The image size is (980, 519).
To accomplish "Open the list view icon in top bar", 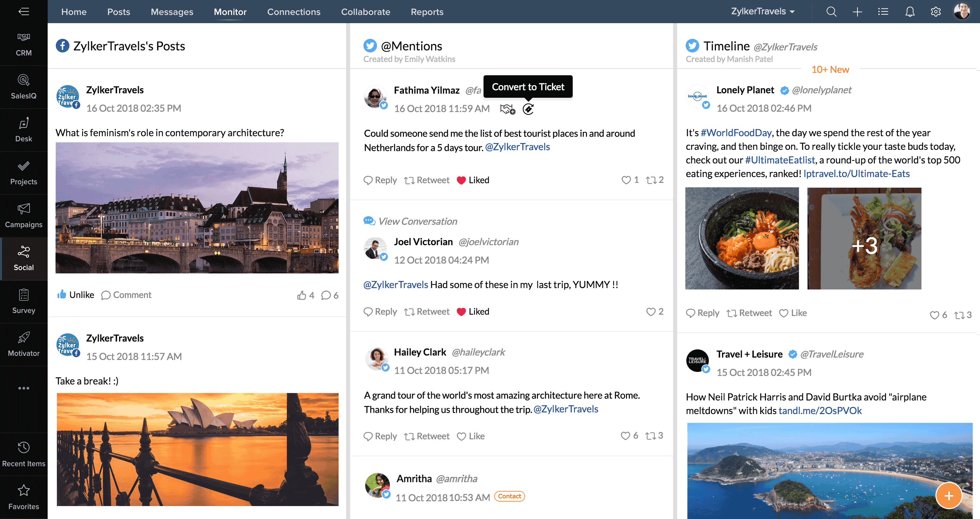I will [x=883, y=12].
